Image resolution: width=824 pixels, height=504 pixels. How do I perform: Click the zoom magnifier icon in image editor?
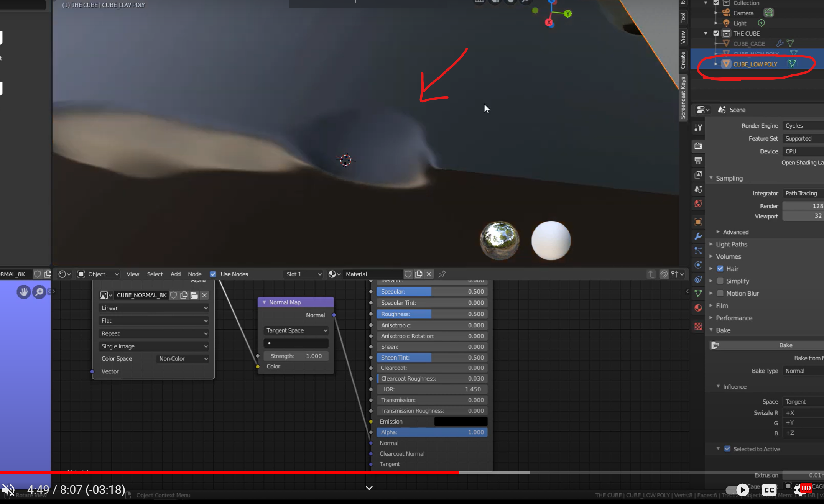tap(39, 292)
